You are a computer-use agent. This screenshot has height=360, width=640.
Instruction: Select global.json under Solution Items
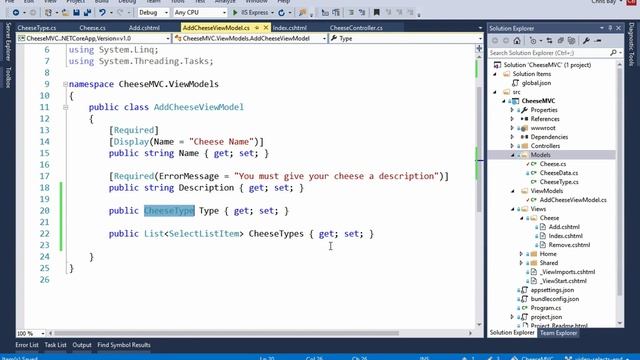(536, 83)
